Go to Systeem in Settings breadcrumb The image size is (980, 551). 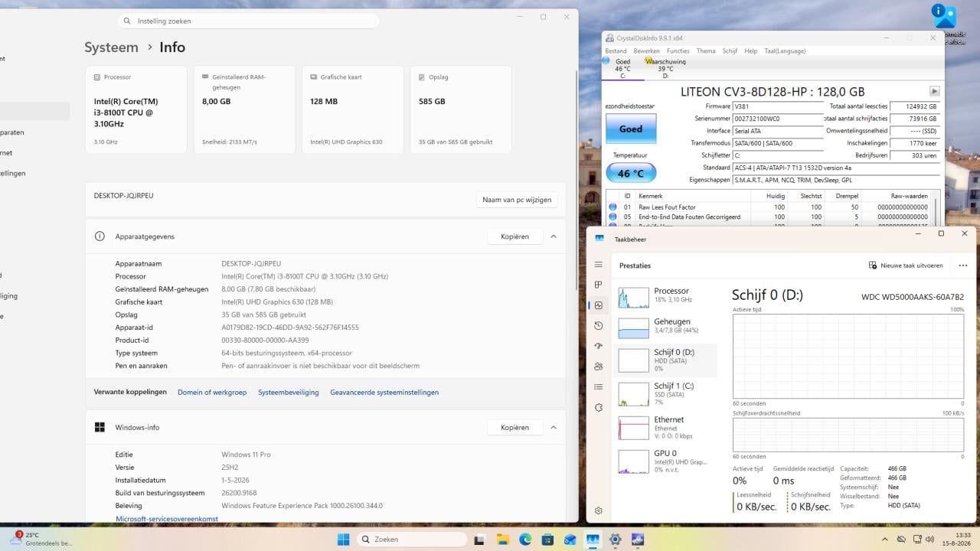pos(111,47)
